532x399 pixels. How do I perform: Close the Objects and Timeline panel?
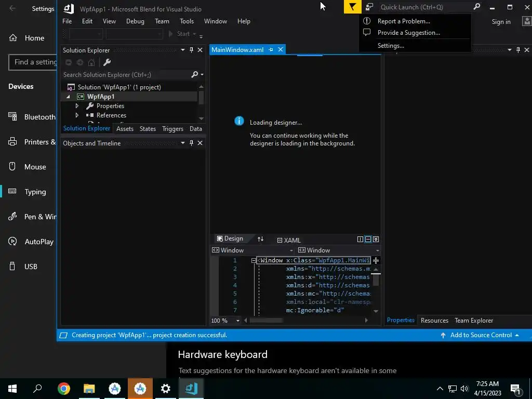(x=200, y=143)
